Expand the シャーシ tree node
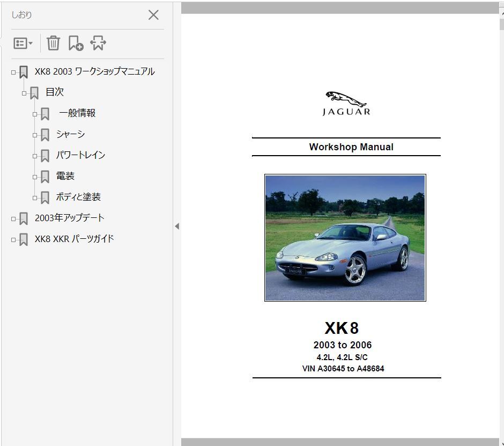The height and width of the screenshot is (446, 504). pos(35,135)
